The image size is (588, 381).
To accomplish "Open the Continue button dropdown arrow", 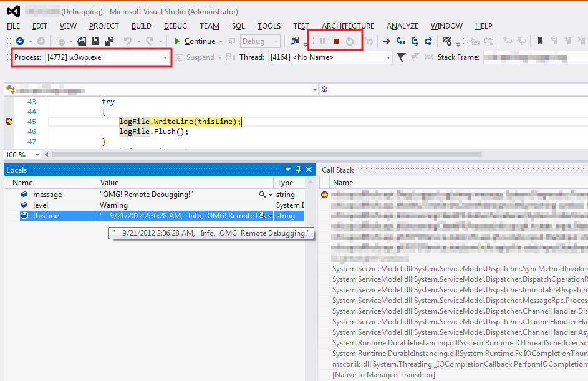I will click(x=221, y=41).
